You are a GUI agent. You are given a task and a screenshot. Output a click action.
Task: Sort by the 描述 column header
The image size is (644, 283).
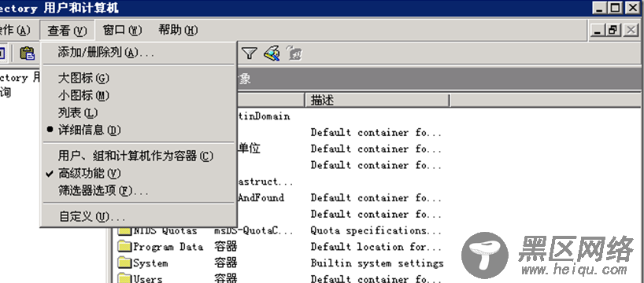click(377, 100)
